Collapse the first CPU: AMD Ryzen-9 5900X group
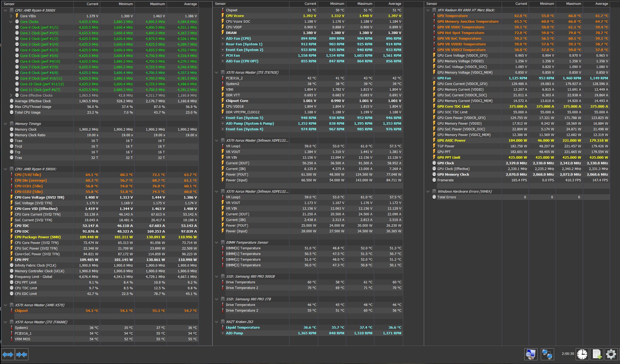Screen dimensions: 620x364 (x=5, y=10)
